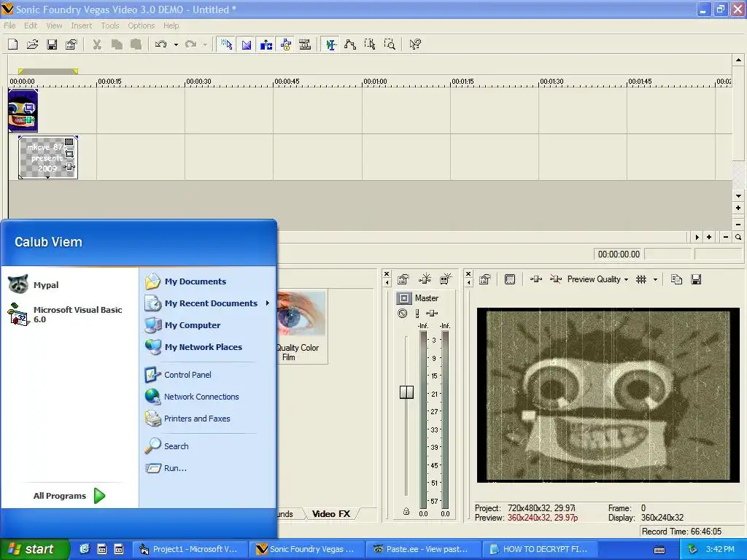Expand My Recent Documents submenu
747x560 pixels.
[206, 303]
